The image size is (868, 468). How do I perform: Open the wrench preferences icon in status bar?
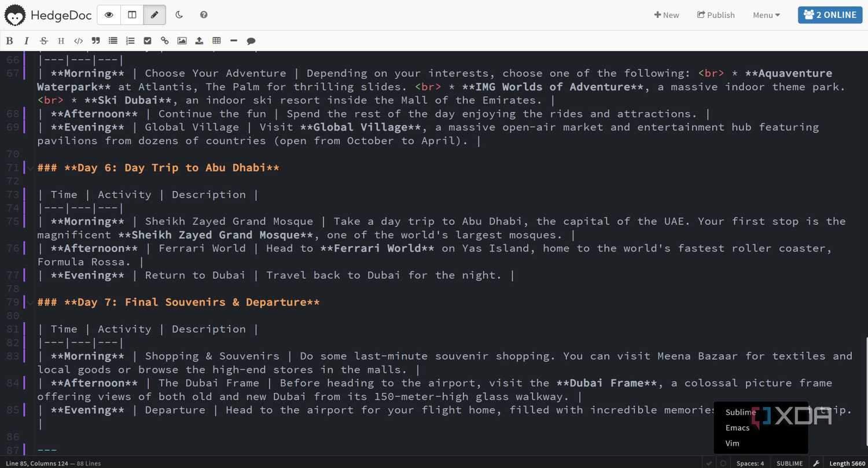pyautogui.click(x=816, y=463)
